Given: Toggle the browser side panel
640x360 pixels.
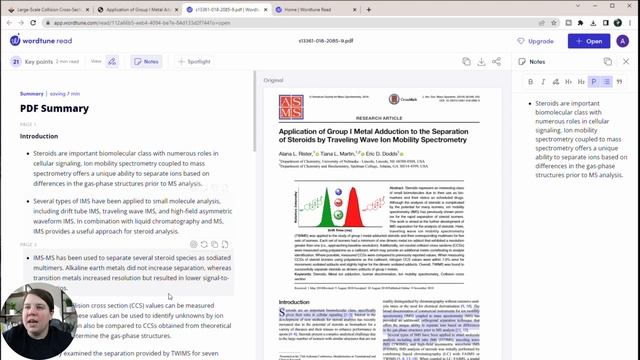Looking at the screenshot, I should coord(606,23).
